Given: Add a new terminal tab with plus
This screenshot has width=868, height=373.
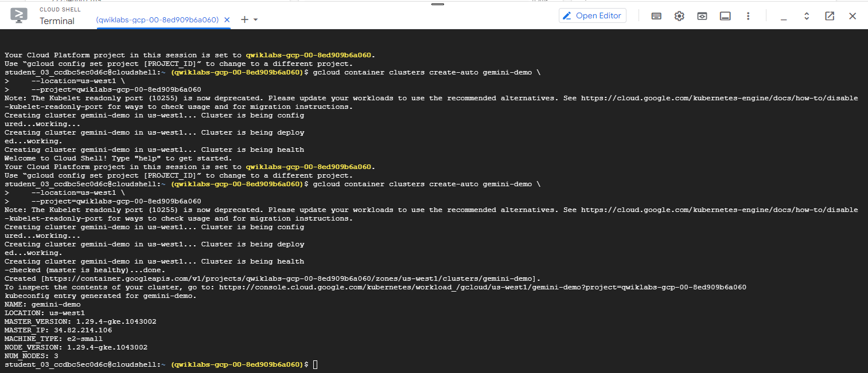Looking at the screenshot, I should (x=244, y=19).
